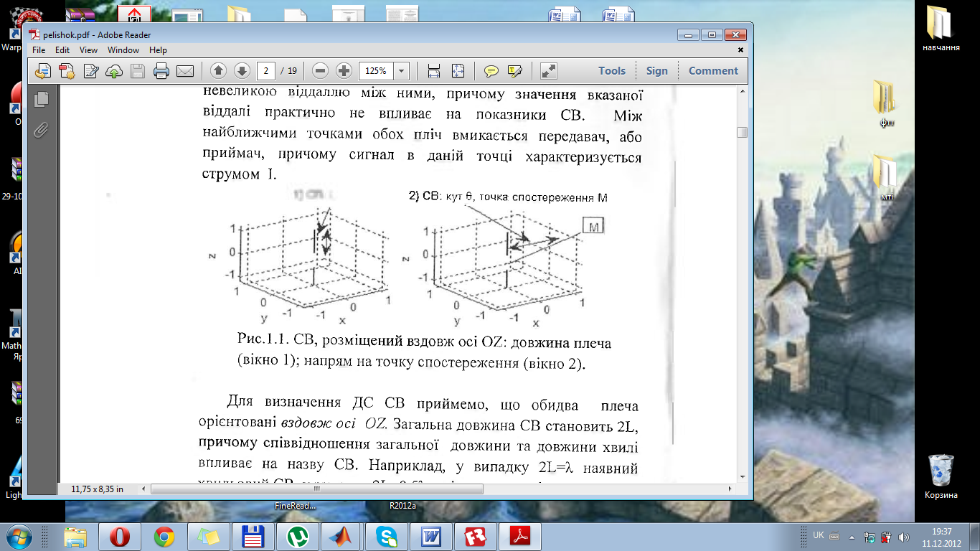Screen dimensions: 980x551
Task: Switch to read mode with expand arrows icon
Action: (x=548, y=71)
